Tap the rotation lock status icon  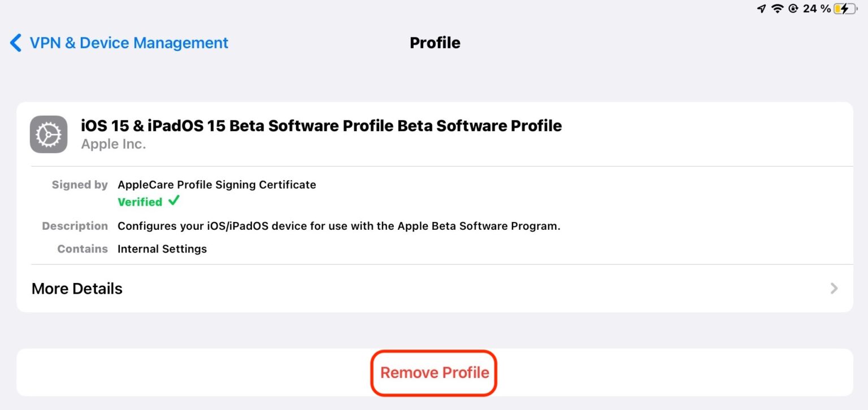(793, 8)
